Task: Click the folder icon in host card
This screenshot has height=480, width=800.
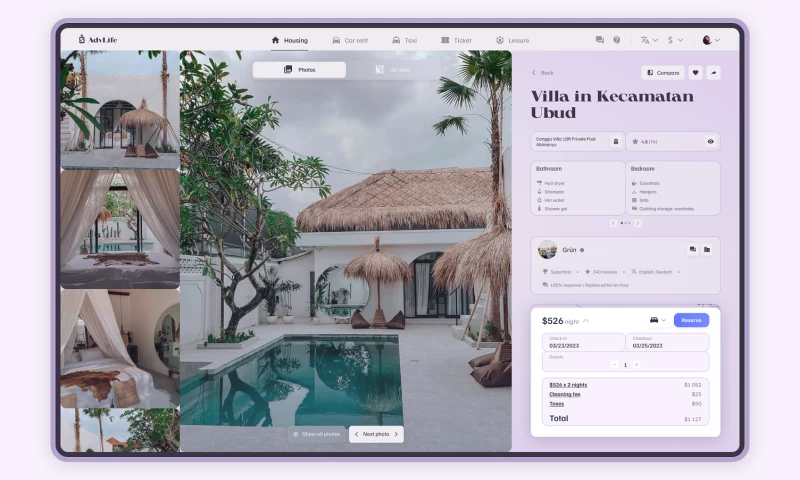Action: click(707, 249)
